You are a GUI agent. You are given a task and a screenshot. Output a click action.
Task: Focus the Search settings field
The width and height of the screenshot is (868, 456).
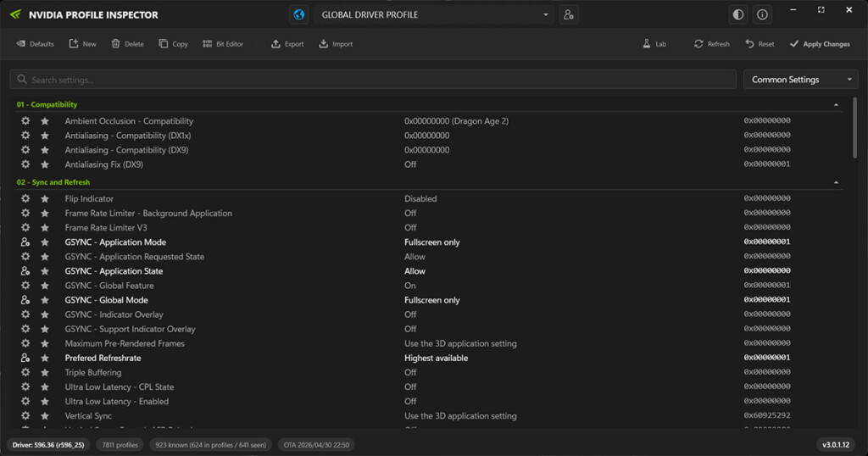tap(373, 80)
